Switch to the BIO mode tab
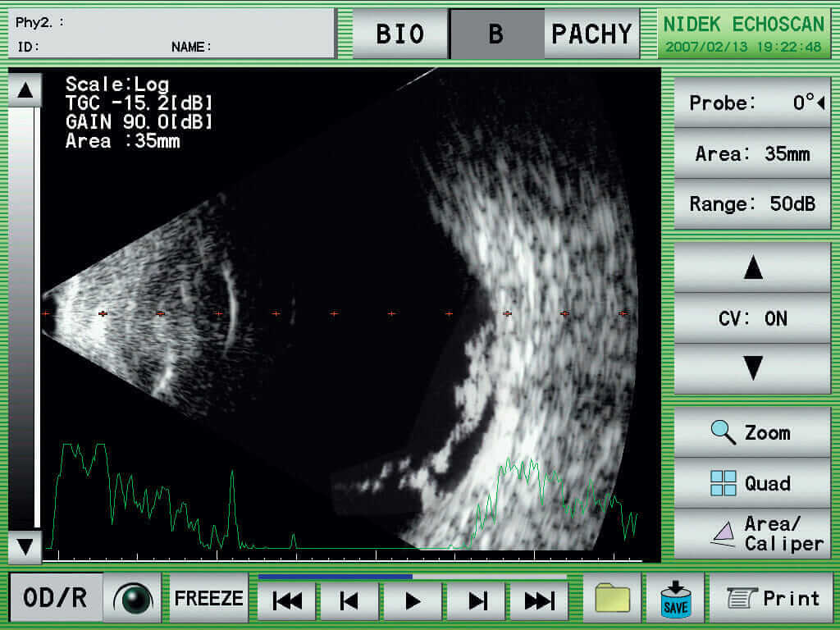The width and height of the screenshot is (840, 630). [400, 34]
